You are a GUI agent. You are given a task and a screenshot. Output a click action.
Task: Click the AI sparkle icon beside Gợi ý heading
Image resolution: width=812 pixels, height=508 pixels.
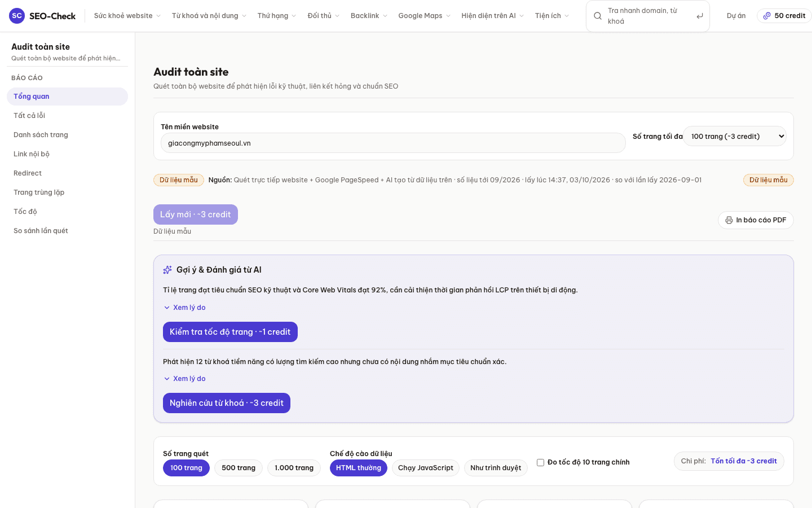167,270
